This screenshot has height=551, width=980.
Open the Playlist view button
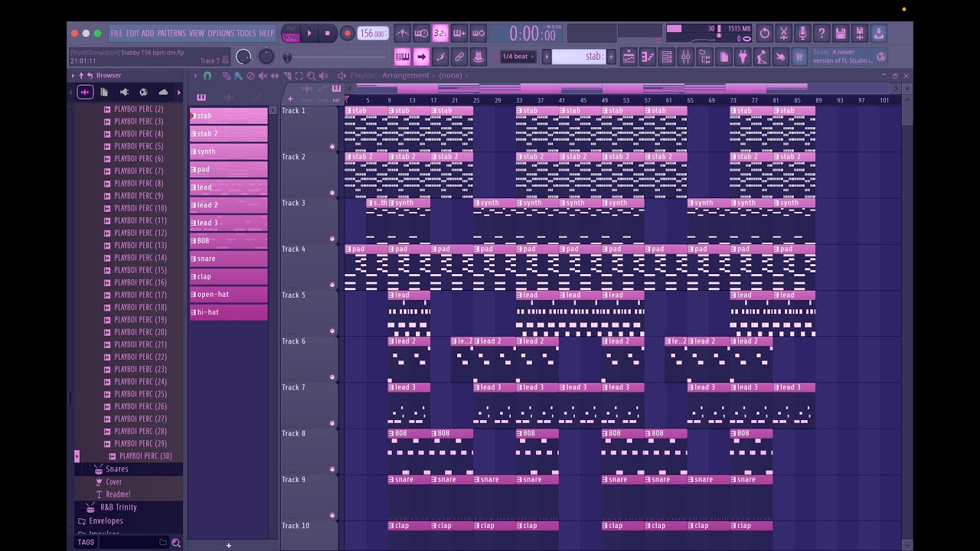pyautogui.click(x=629, y=57)
